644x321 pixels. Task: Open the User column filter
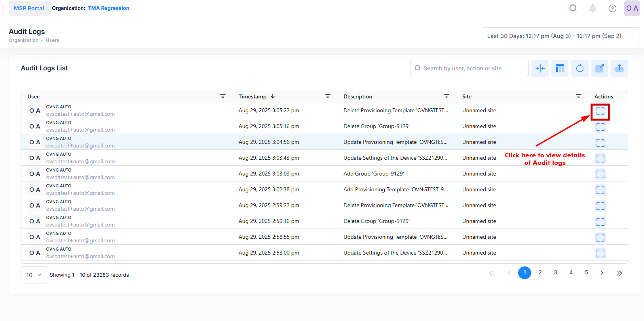coord(223,96)
